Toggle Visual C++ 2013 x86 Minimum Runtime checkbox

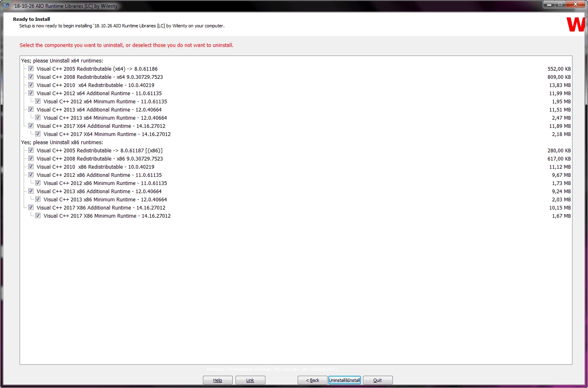pyautogui.click(x=38, y=199)
